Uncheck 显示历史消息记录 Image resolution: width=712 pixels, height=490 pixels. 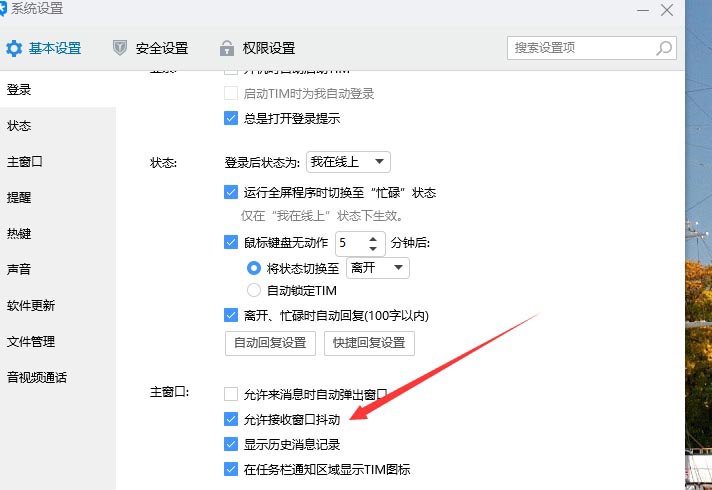(x=231, y=444)
